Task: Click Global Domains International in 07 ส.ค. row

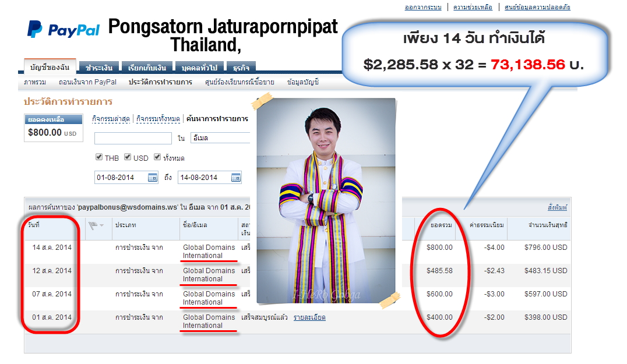Action: click(209, 298)
